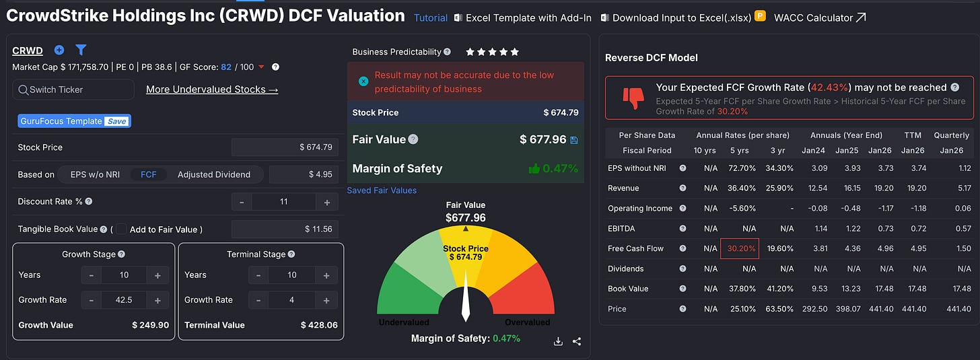Select the FCF basis option
The image size is (980, 360).
click(x=148, y=174)
